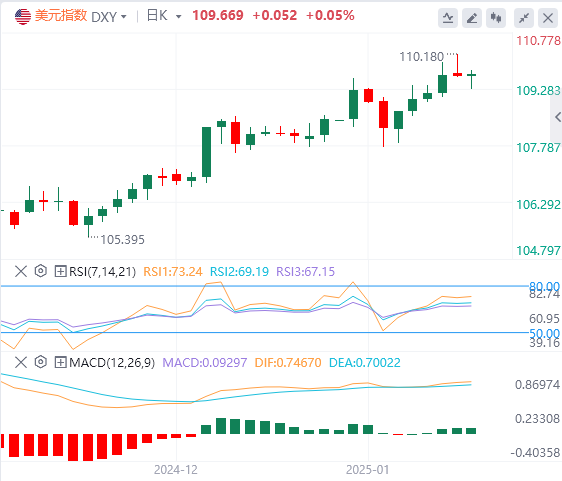Click the 美元指数 symbol name
This screenshot has height=481, width=562.
tap(61, 16)
